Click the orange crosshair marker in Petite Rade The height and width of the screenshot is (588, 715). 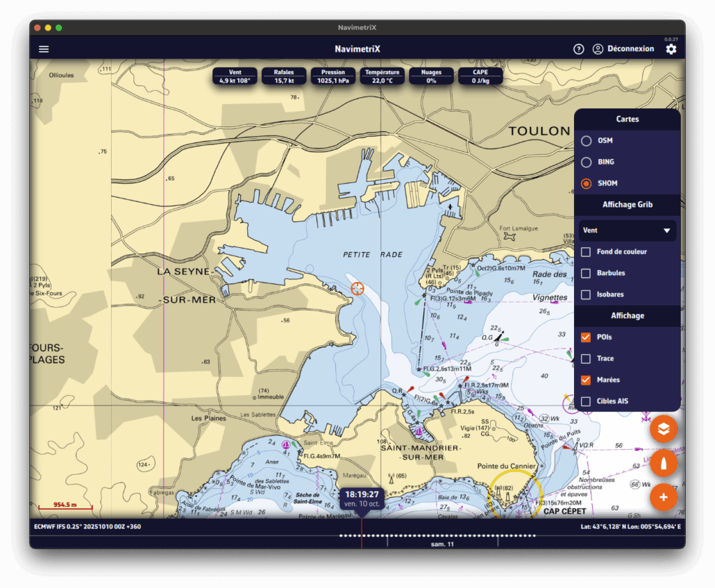[x=357, y=288]
